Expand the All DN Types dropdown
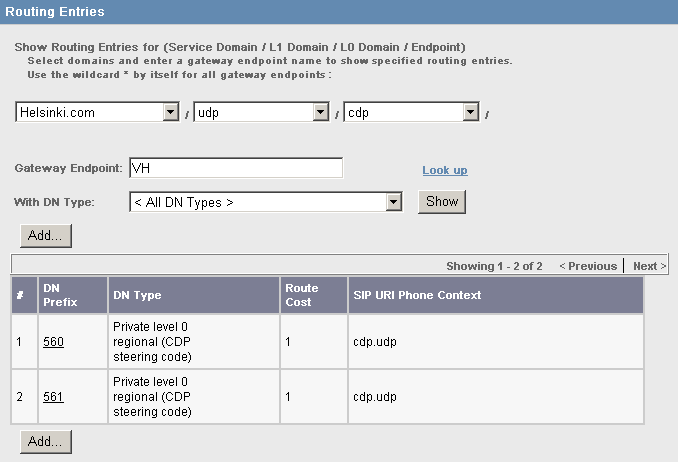 tap(265, 202)
